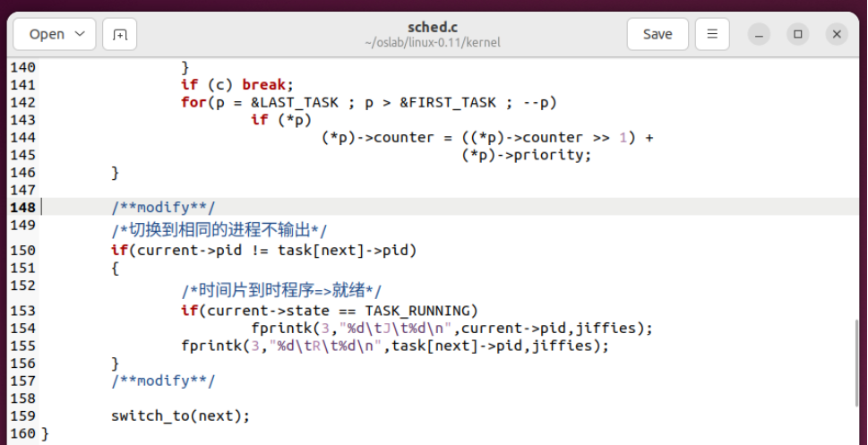Click the ~/oslab/linux-0.11/kernel path subtitle
Viewport: 868px width, 445px height.
433,43
